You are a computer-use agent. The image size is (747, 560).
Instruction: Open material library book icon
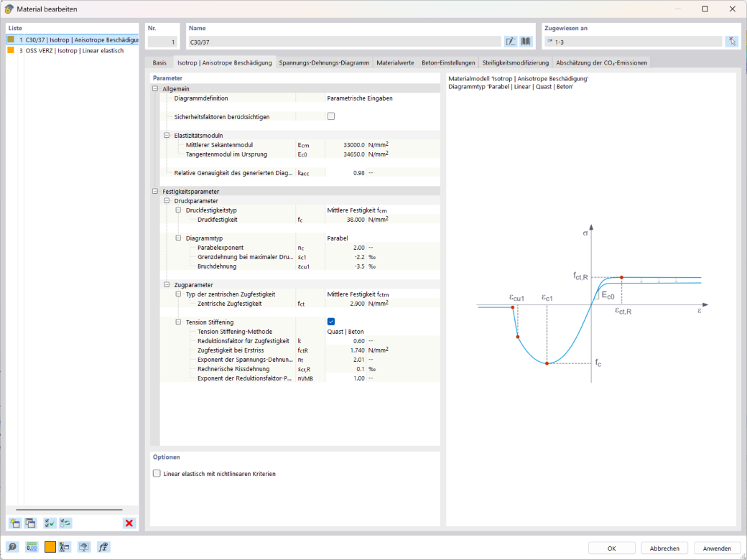pos(526,42)
